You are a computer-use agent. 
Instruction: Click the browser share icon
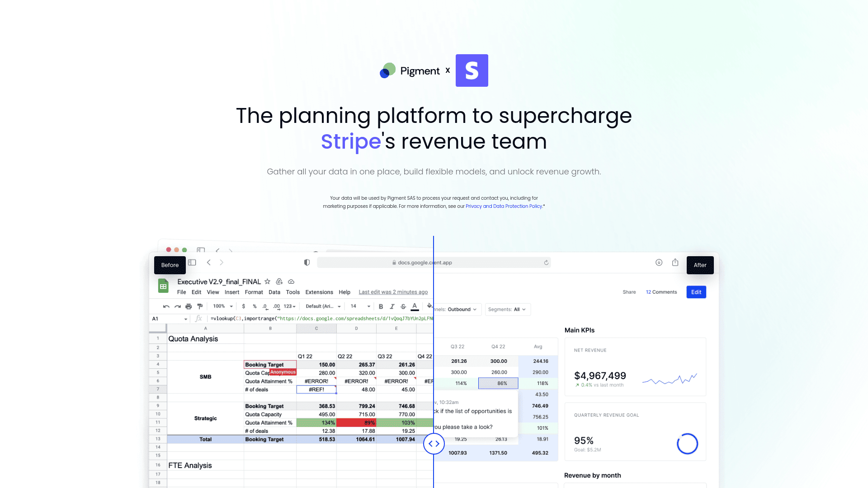click(675, 263)
